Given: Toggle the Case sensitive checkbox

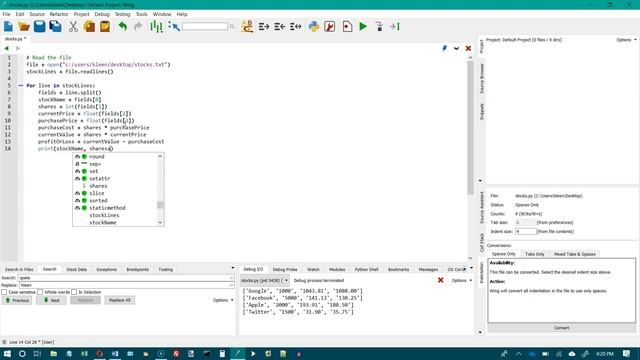Looking at the screenshot, I should (x=4, y=292).
